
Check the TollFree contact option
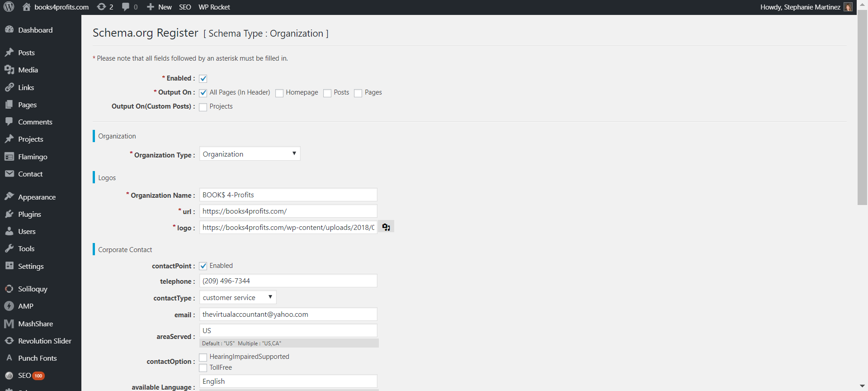tap(203, 368)
